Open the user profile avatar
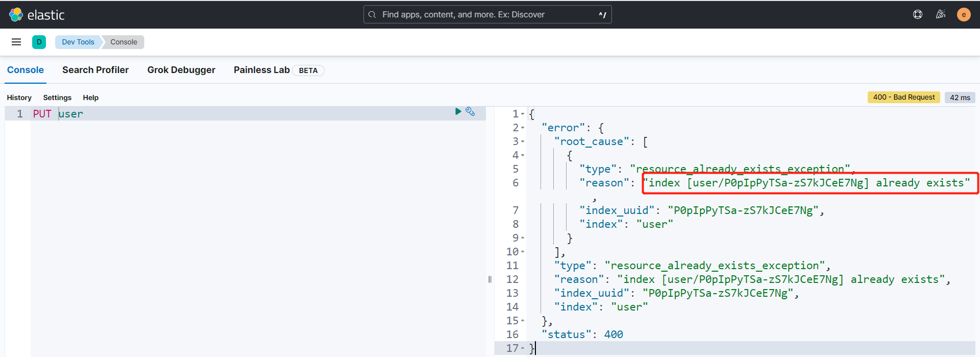This screenshot has width=980, height=357. 963,14
